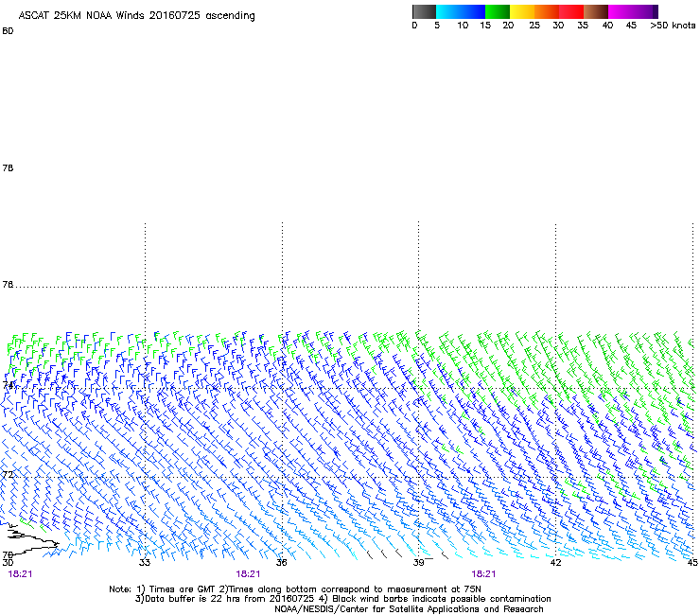Select the magenta 40-45 knots color segment

[621, 11]
